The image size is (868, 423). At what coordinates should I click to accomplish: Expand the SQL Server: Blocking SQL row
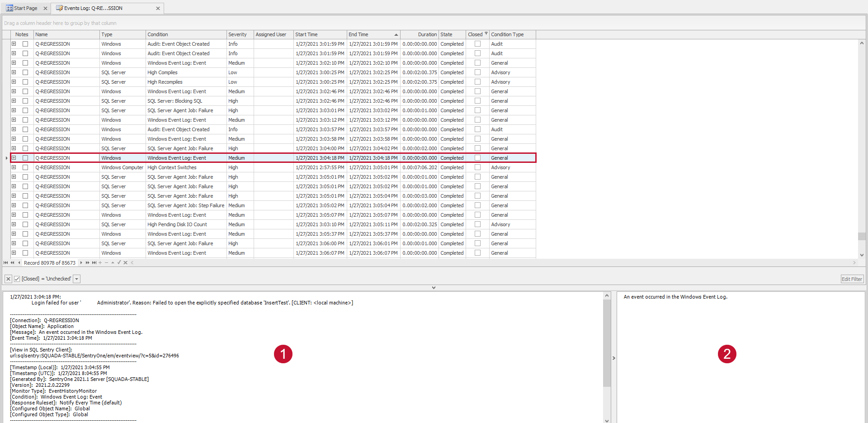click(14, 101)
